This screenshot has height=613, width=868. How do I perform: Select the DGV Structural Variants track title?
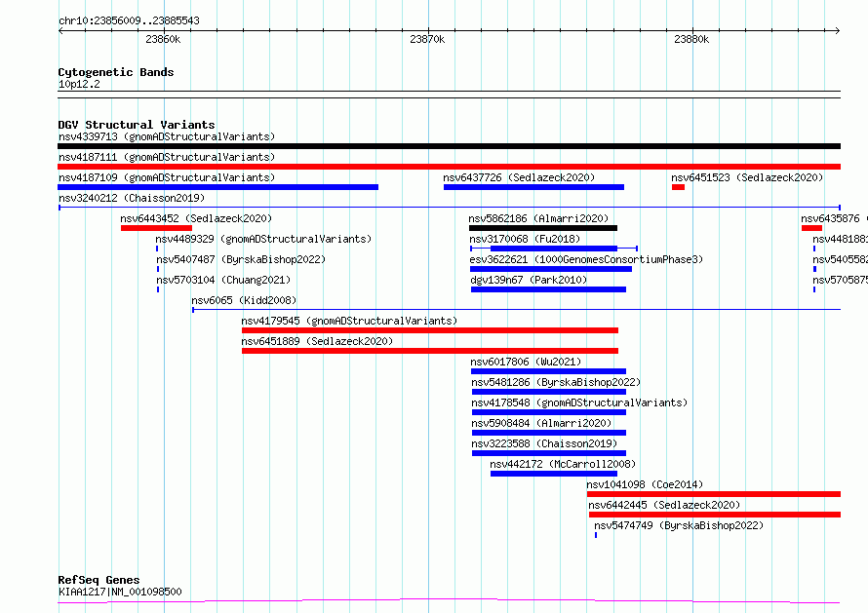point(137,125)
